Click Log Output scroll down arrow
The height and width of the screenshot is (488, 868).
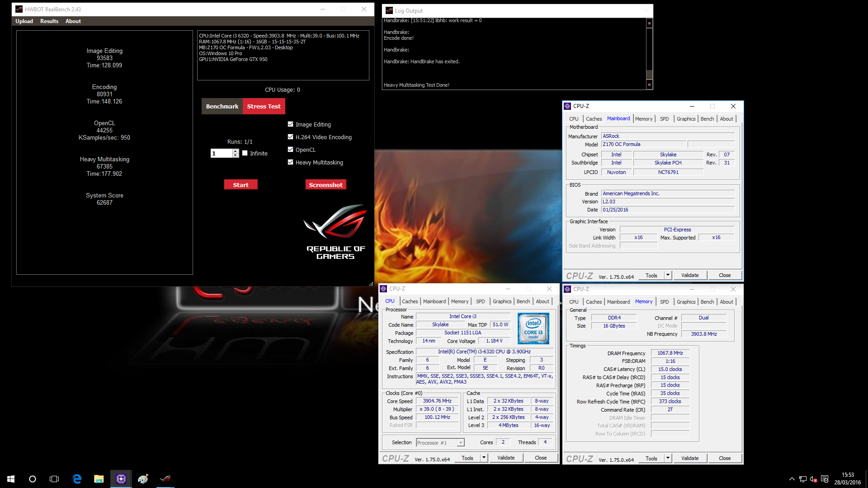point(649,84)
